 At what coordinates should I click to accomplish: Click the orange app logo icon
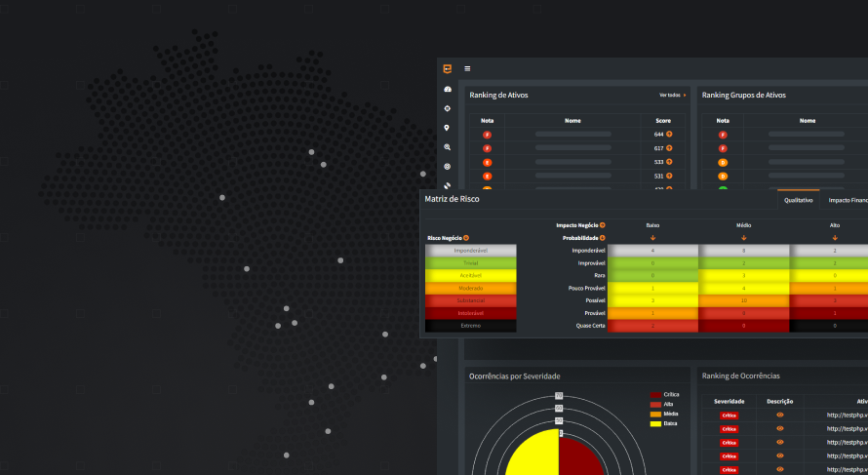tap(448, 68)
